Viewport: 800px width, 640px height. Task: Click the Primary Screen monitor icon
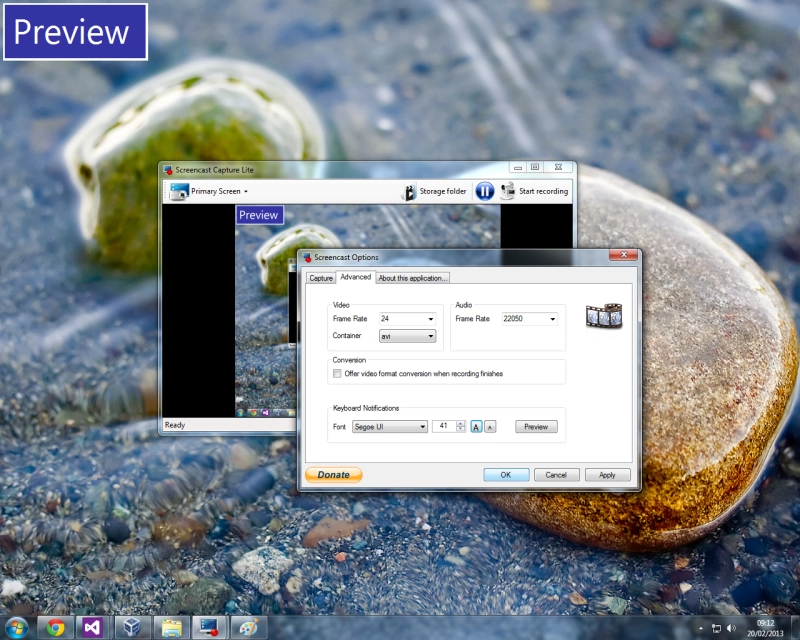pos(179,191)
